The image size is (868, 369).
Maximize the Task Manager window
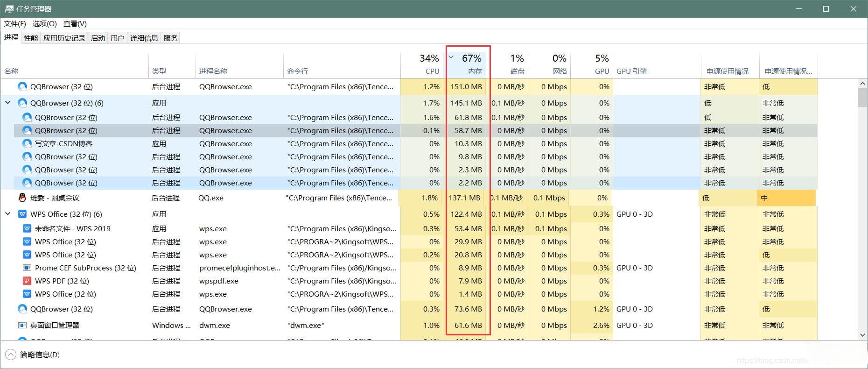(x=826, y=9)
